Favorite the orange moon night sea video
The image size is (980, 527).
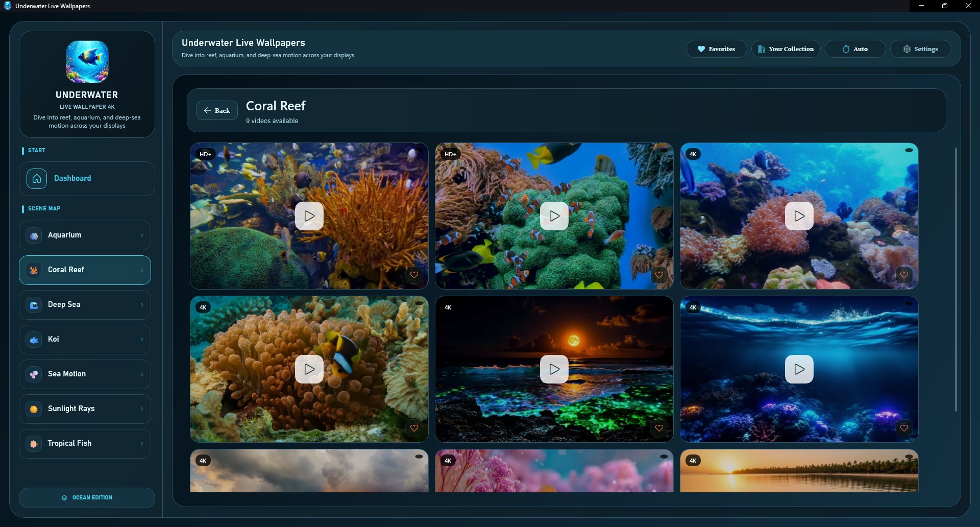click(659, 428)
